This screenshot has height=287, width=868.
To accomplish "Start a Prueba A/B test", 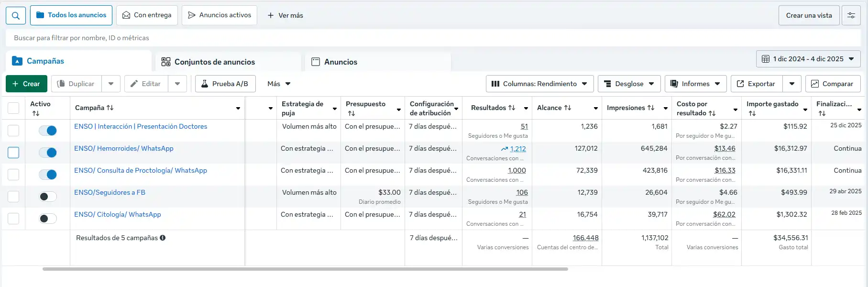I will pyautogui.click(x=225, y=84).
